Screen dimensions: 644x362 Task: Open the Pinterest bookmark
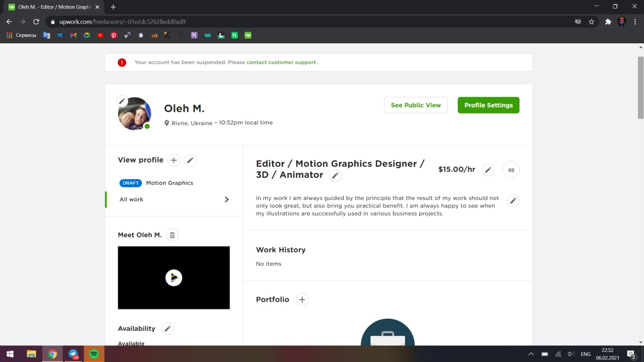(114, 35)
